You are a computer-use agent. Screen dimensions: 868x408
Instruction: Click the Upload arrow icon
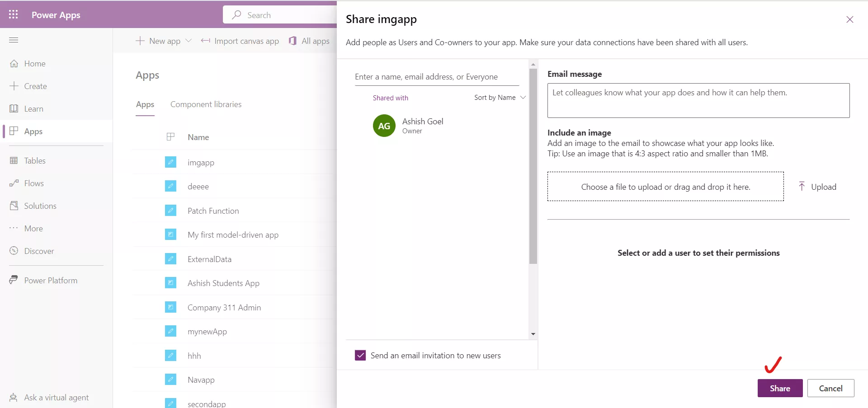pos(802,187)
